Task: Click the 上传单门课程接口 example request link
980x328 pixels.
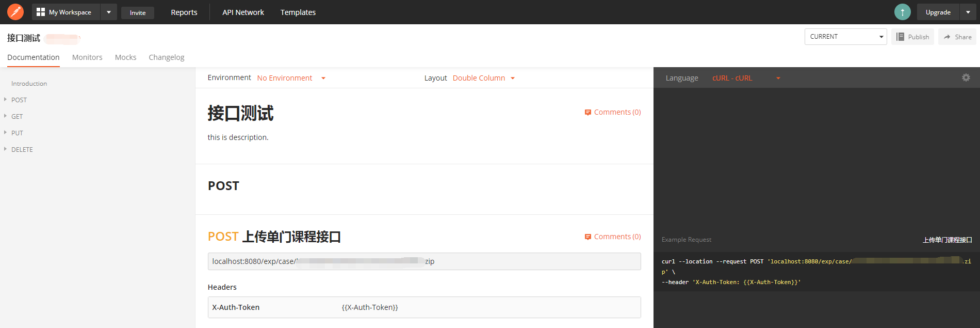Action: 947,240
